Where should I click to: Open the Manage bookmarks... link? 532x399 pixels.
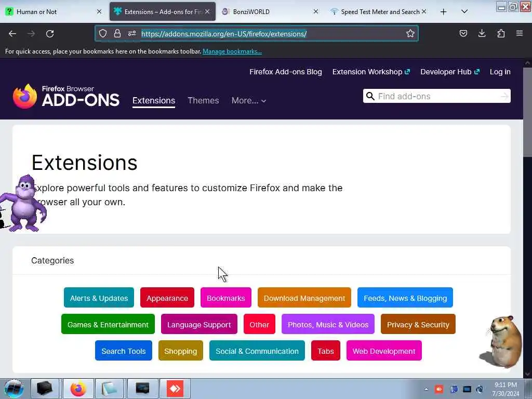coord(232,51)
